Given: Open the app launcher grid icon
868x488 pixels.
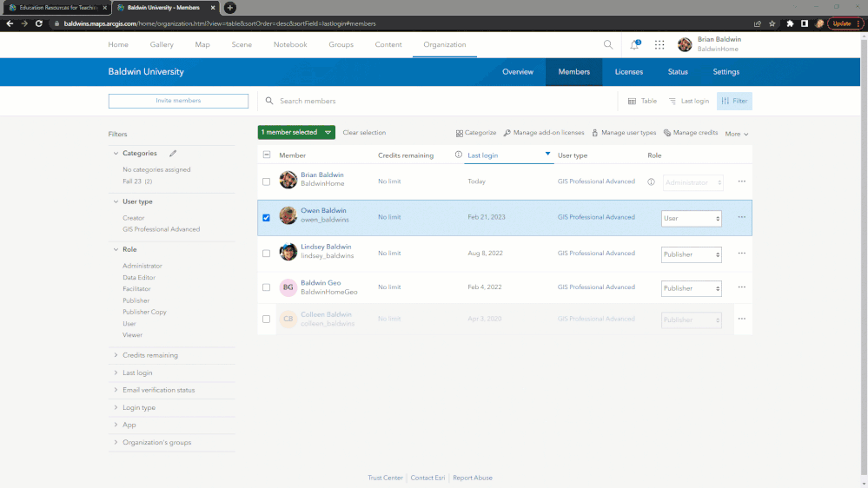Looking at the screenshot, I should pyautogui.click(x=659, y=45).
